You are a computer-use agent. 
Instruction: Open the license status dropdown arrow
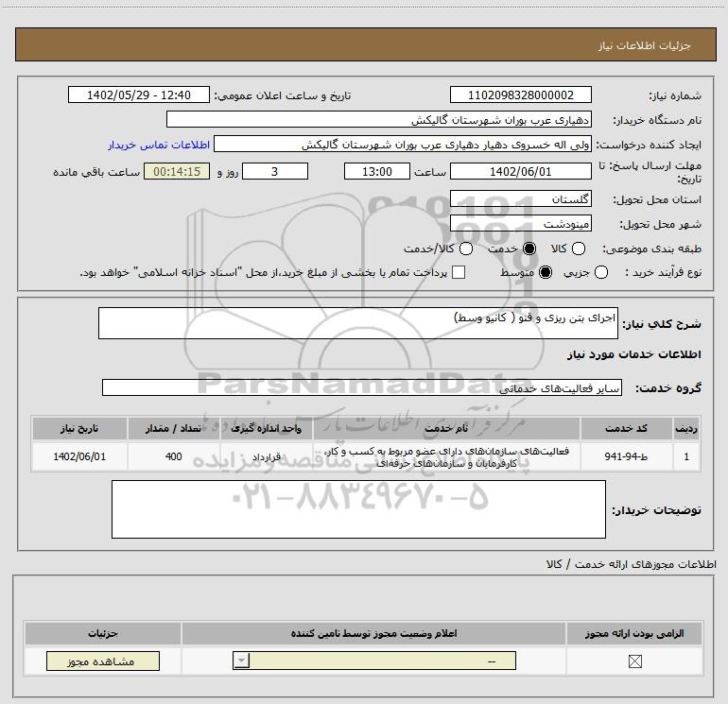pyautogui.click(x=241, y=661)
